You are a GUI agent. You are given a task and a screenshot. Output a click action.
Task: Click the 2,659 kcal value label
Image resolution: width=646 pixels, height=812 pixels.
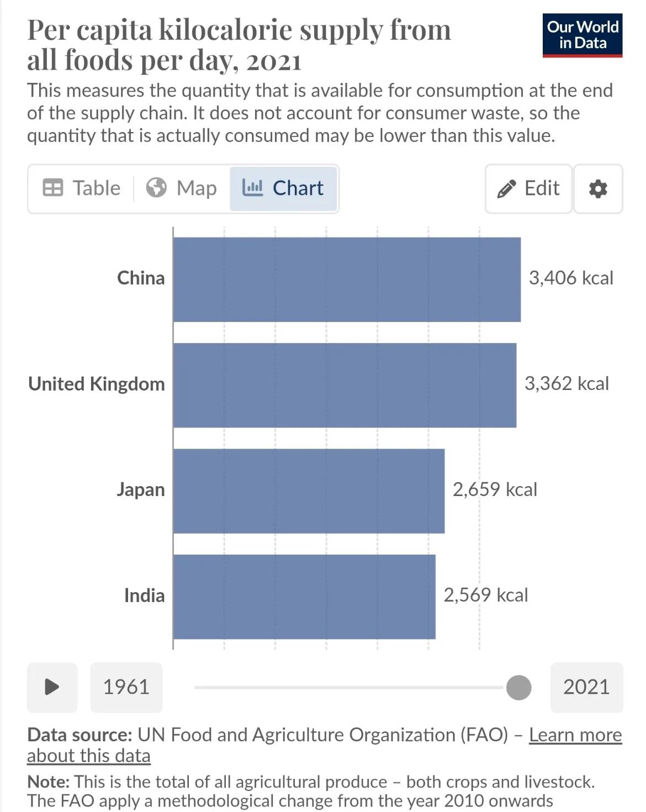(x=495, y=489)
